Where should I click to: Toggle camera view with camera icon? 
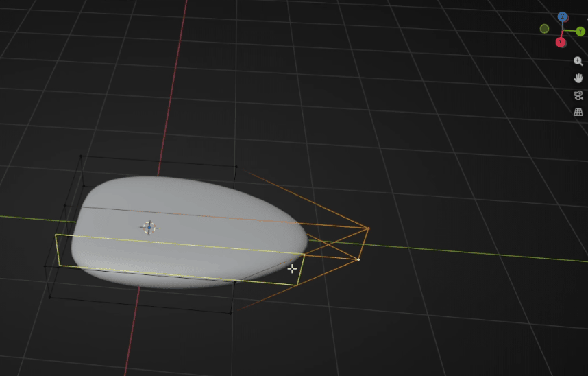coord(578,95)
